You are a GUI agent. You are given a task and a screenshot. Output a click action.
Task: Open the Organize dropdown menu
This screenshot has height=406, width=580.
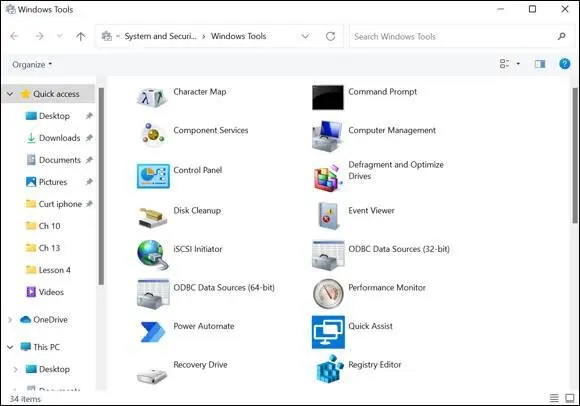[32, 65]
